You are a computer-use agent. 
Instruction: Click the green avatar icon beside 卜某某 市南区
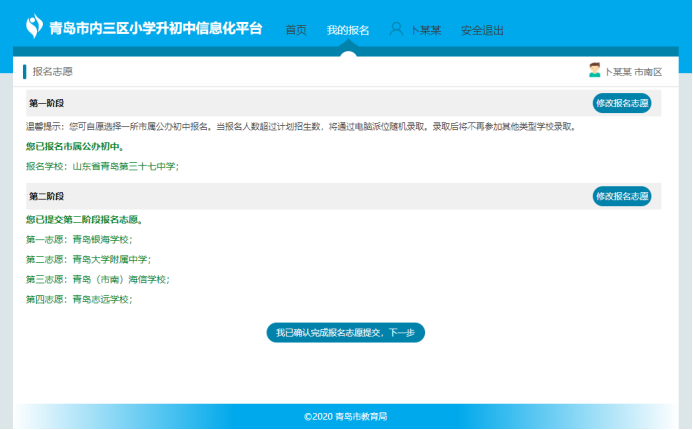coord(595,71)
